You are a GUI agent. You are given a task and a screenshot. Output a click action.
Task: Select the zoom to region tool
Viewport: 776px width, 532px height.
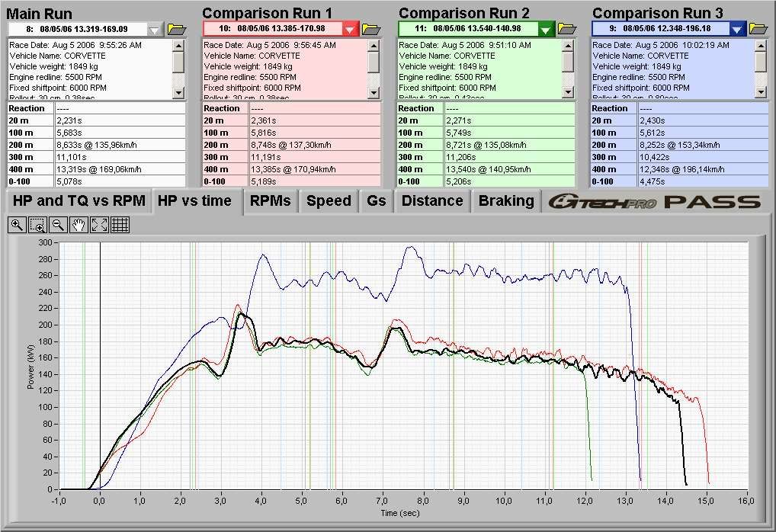37,224
